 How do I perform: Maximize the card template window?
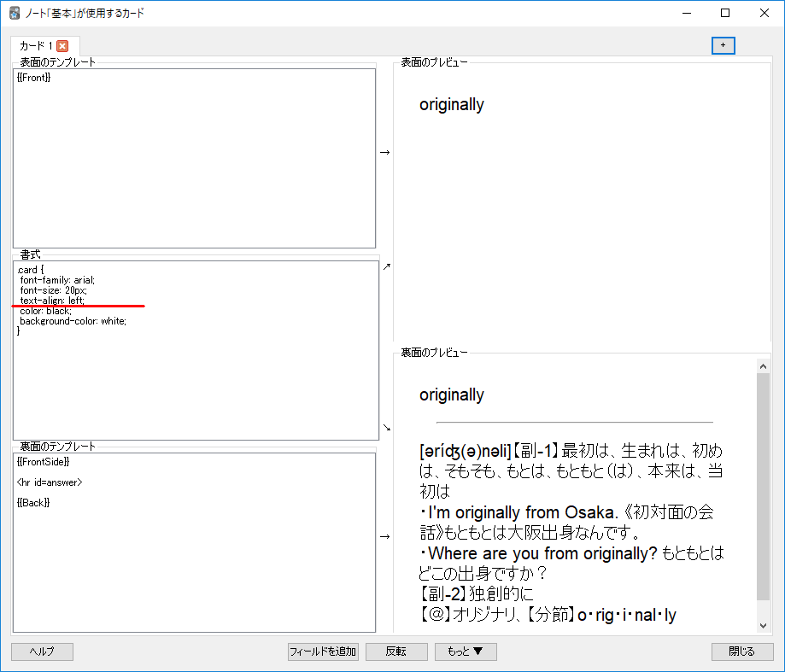[x=725, y=13]
